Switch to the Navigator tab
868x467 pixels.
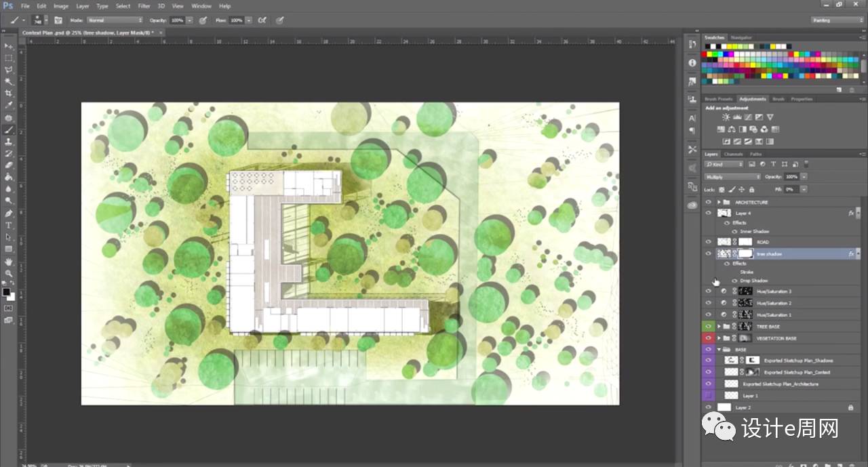741,38
